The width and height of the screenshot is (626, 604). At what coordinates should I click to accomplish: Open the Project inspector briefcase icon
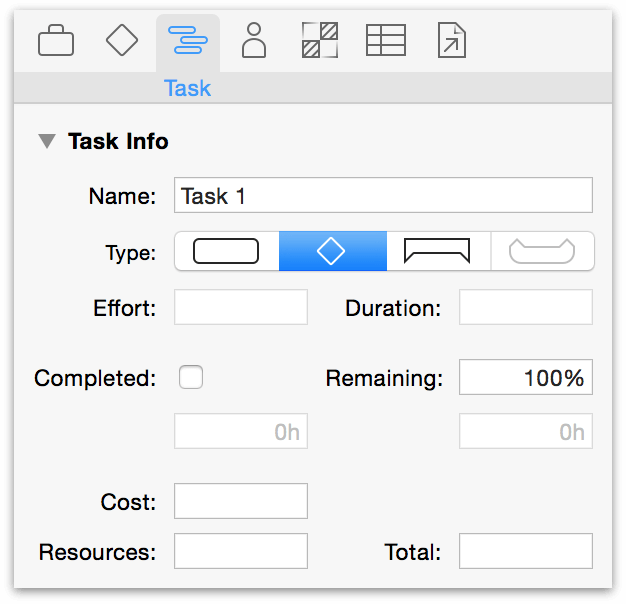coord(56,41)
